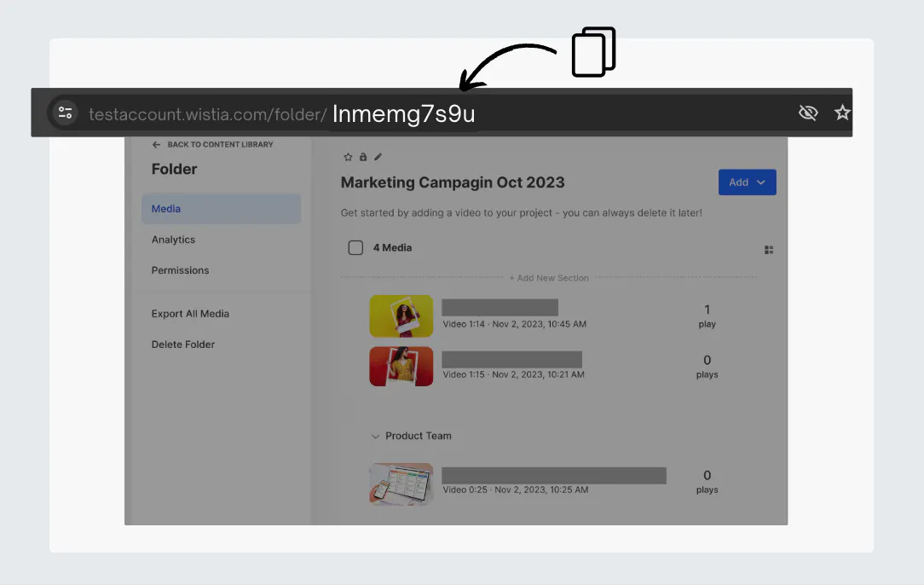Click video details dated Nov 2, 2023, 10:21 AM

(x=513, y=374)
